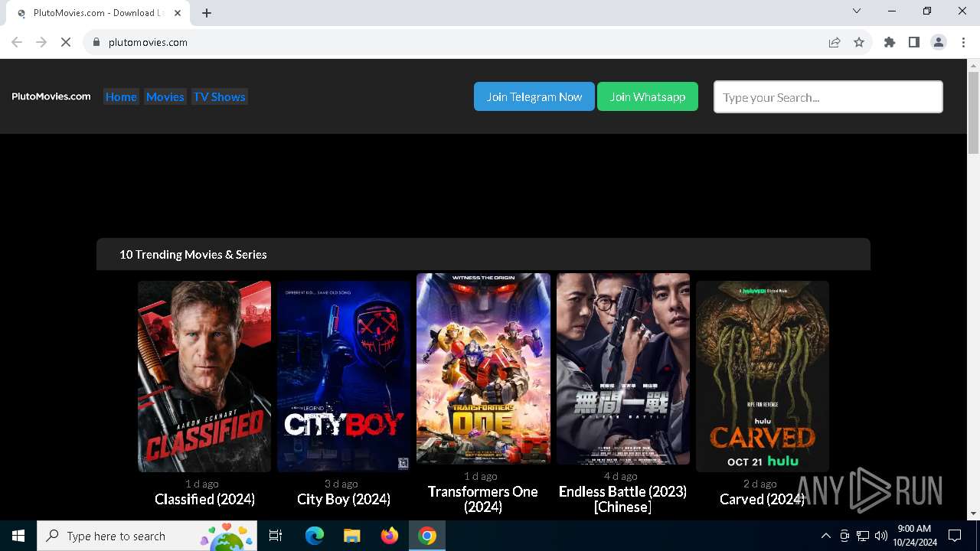Share this page icon in address bar
This screenshot has height=551, width=980.
(x=835, y=42)
